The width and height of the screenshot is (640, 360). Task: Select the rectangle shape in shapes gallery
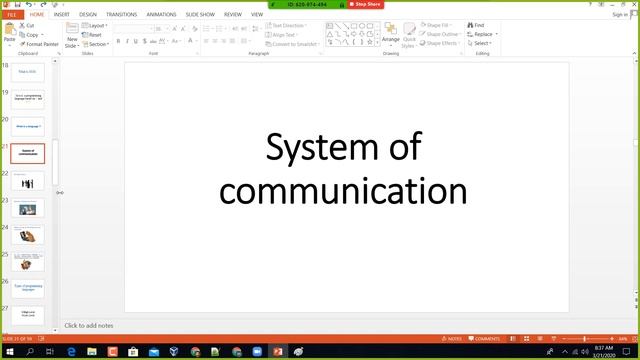pos(354,26)
